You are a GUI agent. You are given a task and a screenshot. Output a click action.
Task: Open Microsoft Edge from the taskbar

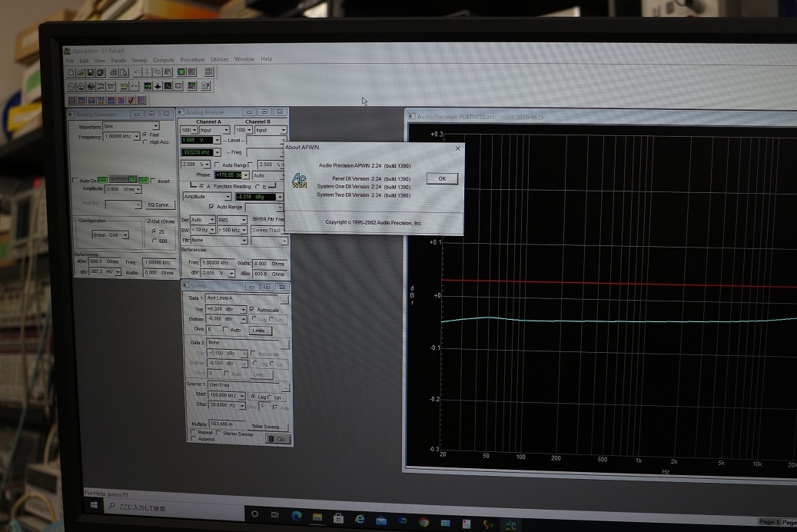click(297, 516)
